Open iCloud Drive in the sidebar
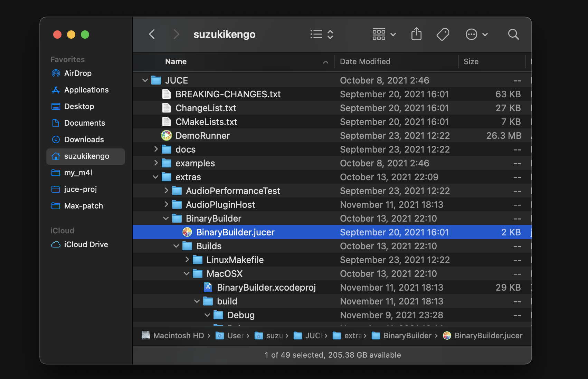The height and width of the screenshot is (379, 588). pyautogui.click(x=85, y=244)
